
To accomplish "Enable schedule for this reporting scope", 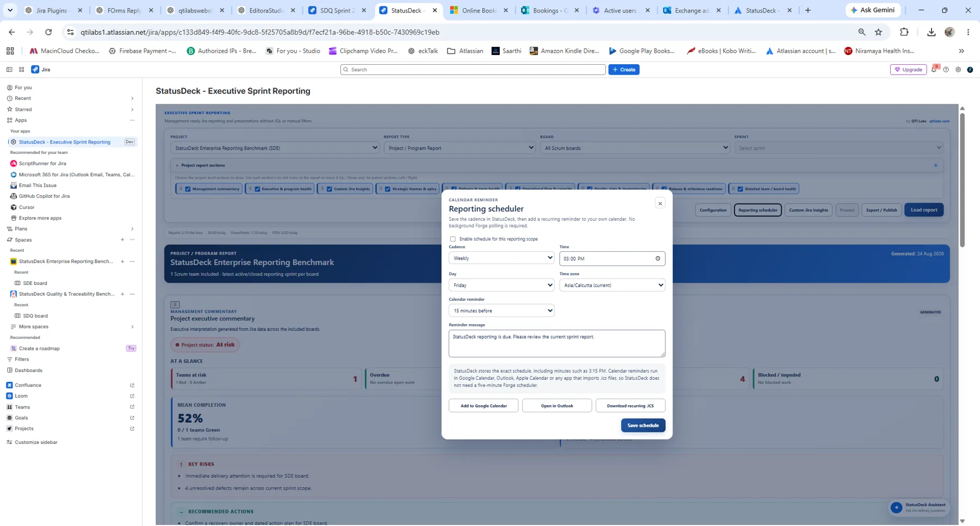I will (x=452, y=239).
